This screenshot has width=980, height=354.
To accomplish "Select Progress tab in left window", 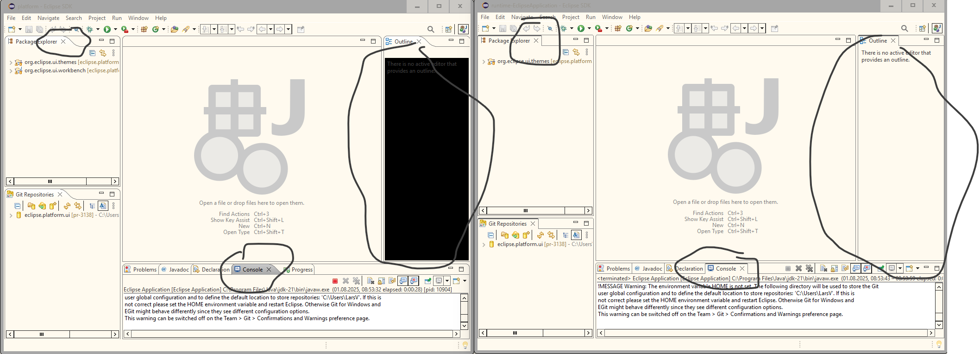I will (302, 270).
